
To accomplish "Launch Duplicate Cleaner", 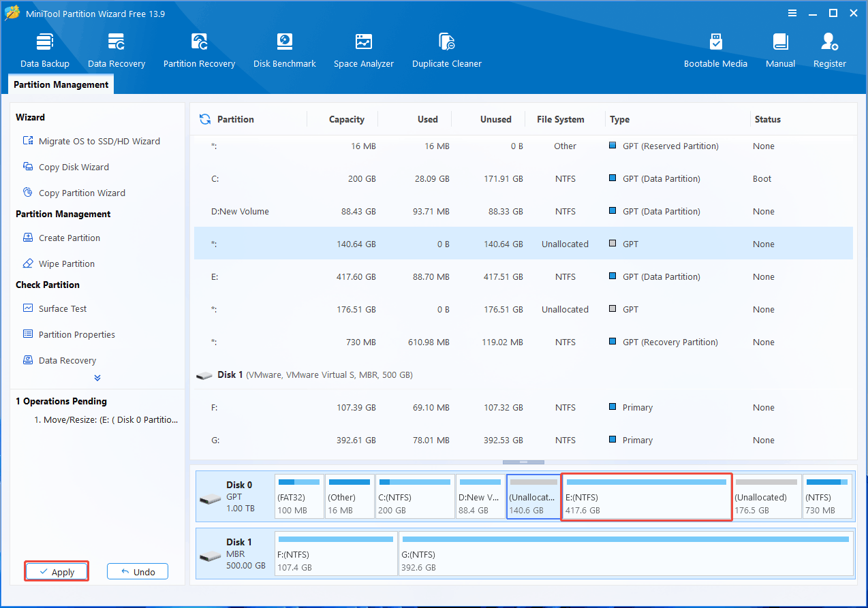I will pyautogui.click(x=447, y=50).
